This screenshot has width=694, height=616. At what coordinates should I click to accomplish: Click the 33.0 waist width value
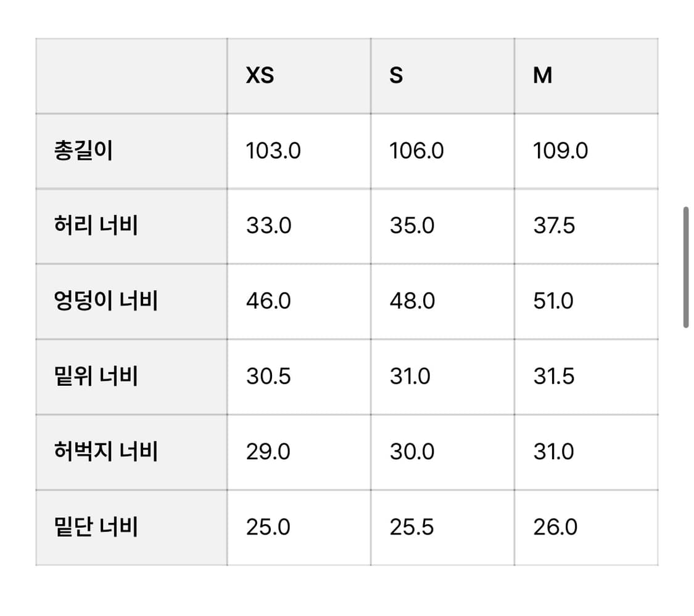pos(268,226)
